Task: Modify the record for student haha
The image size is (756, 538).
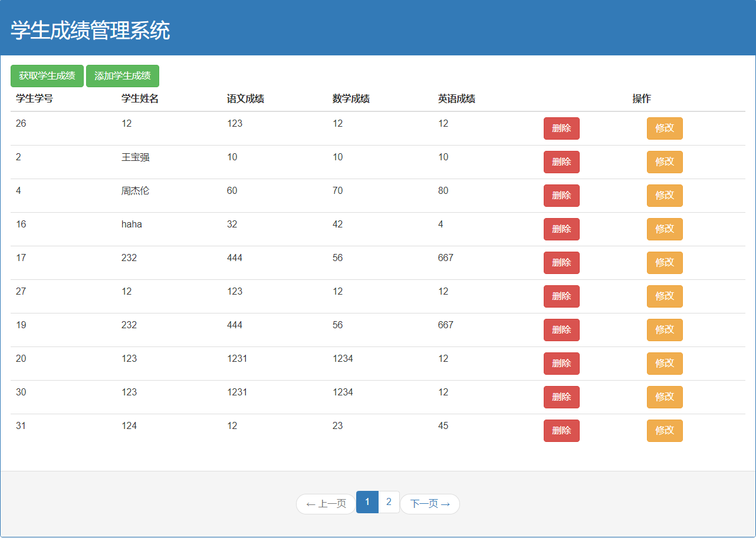Action: click(x=665, y=229)
